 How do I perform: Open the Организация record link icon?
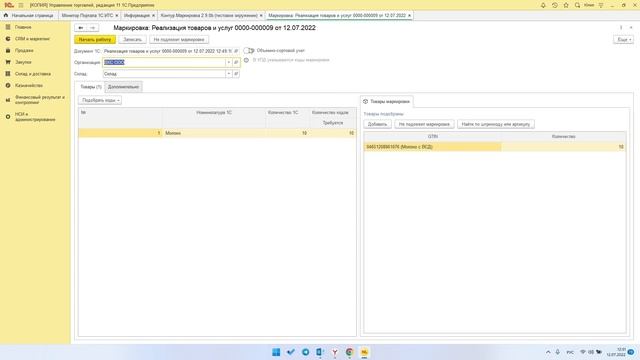(x=236, y=62)
